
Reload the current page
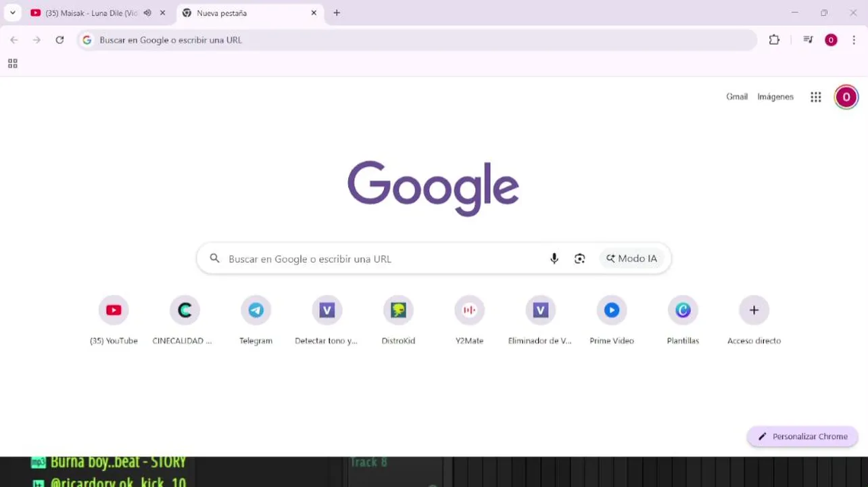pos(59,40)
